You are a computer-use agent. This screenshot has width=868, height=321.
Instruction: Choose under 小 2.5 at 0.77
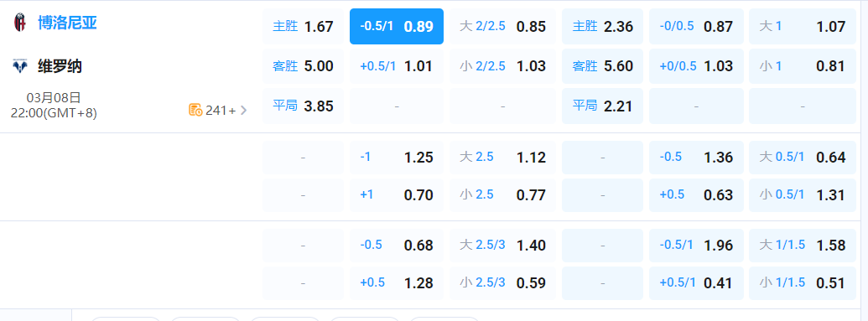[502, 194]
